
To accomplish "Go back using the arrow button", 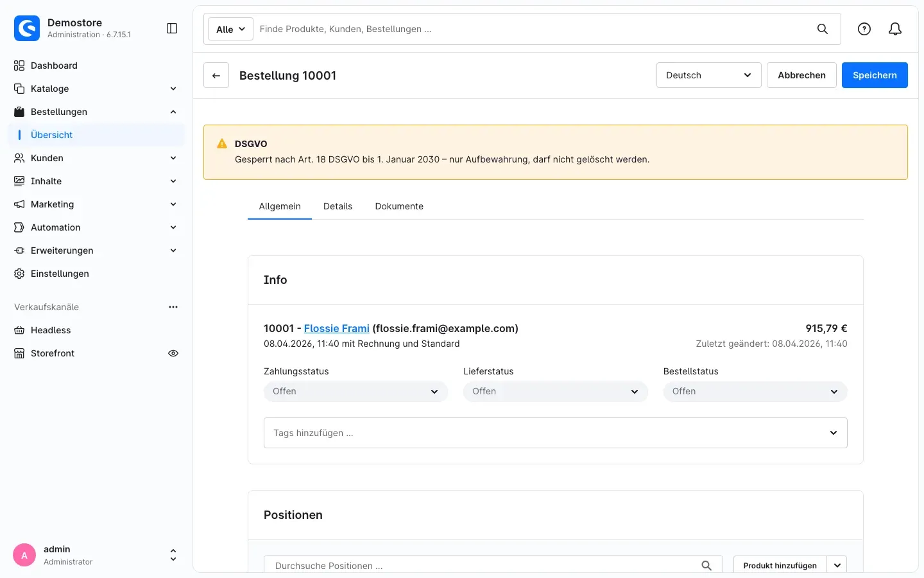I will pos(216,75).
